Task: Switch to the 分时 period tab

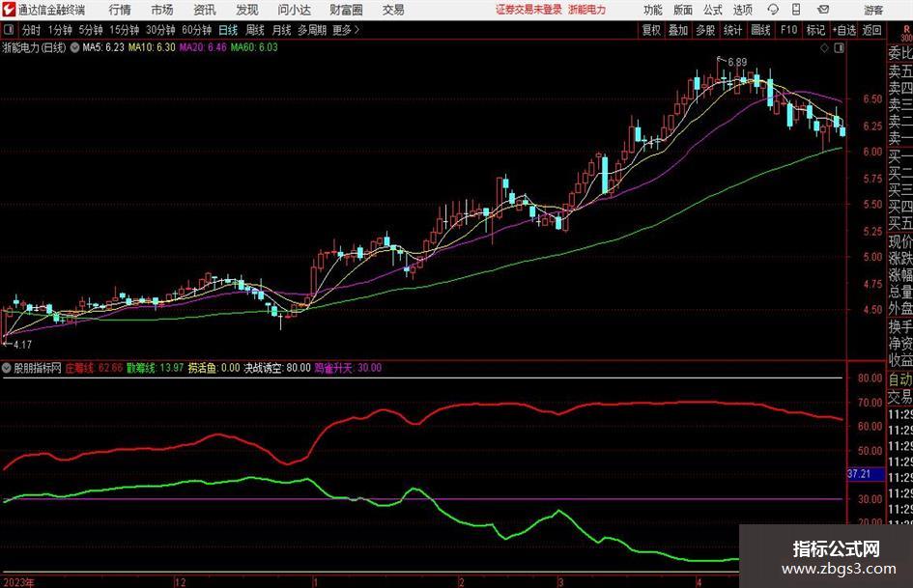Action: (x=32, y=30)
